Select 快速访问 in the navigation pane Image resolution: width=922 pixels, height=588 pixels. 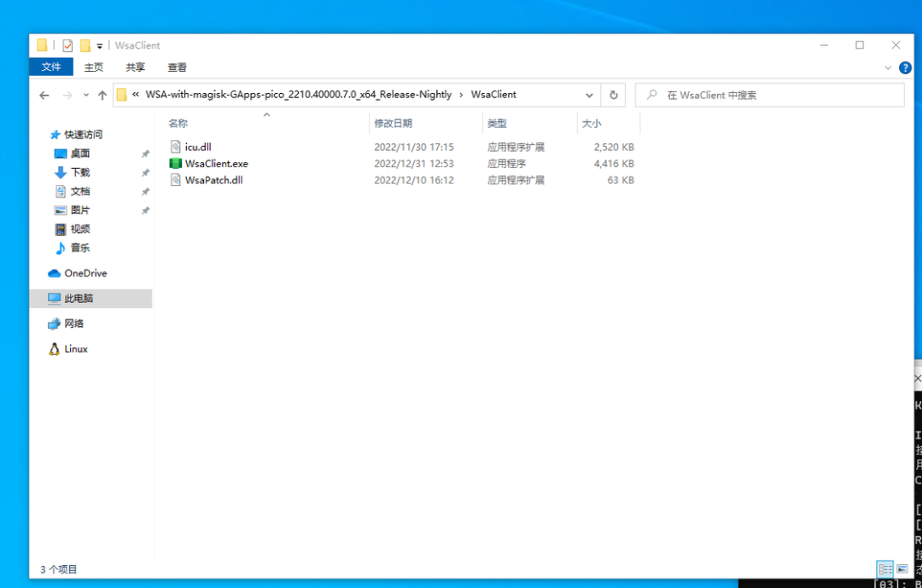pos(84,135)
